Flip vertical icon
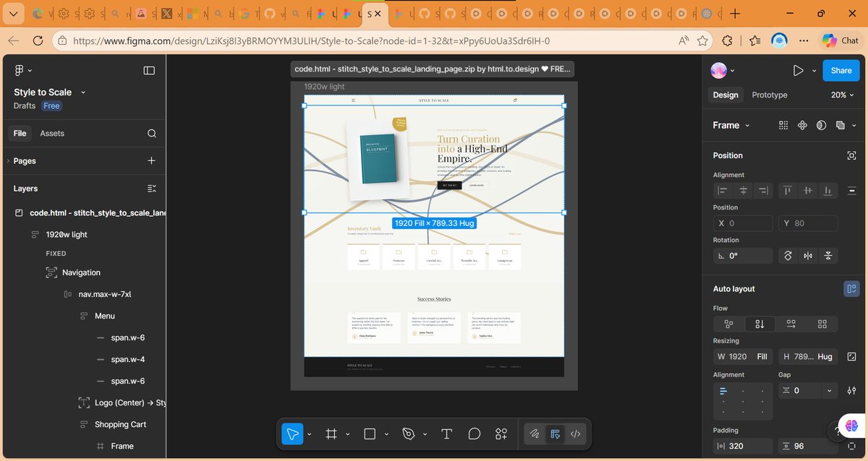The image size is (868, 461). pyautogui.click(x=828, y=256)
